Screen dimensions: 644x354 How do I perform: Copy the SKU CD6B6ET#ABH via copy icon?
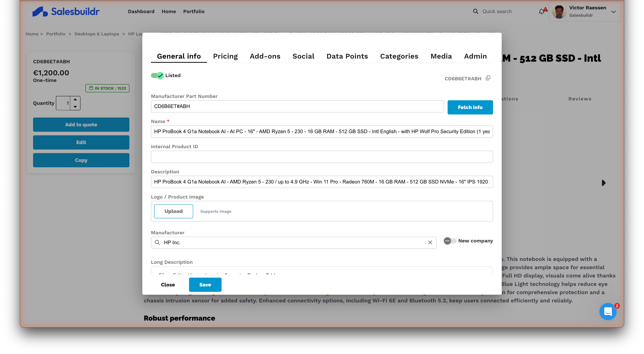pos(488,78)
